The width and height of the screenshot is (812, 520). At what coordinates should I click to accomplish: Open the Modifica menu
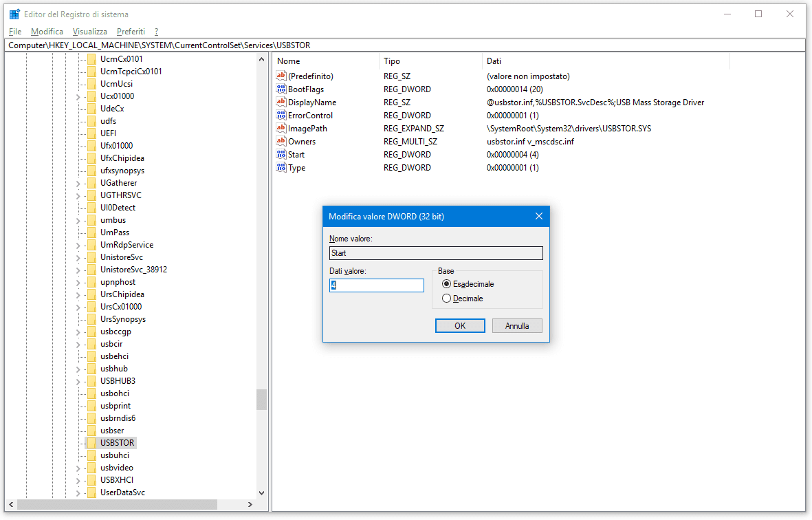47,32
